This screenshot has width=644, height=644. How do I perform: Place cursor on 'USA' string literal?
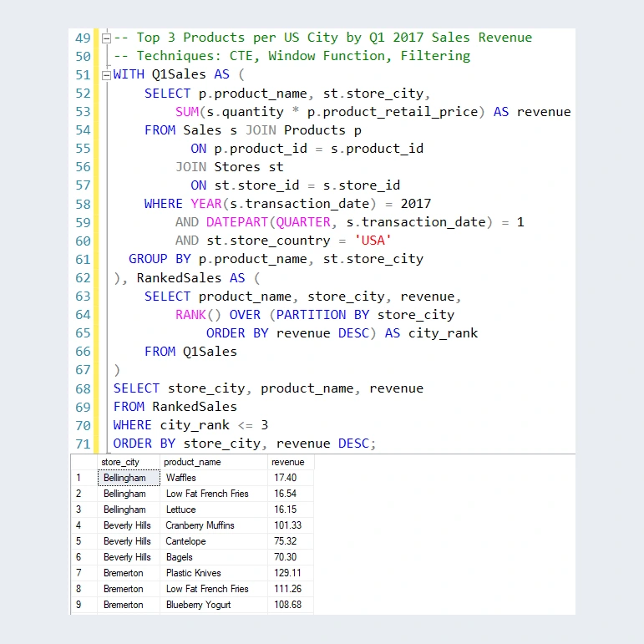coord(373,241)
